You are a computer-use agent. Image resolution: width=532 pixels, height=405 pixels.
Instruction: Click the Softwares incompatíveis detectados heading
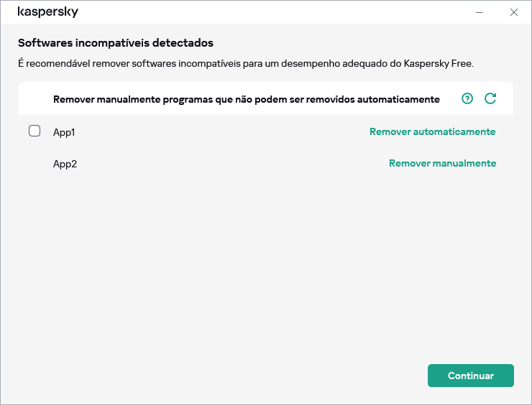pos(115,43)
